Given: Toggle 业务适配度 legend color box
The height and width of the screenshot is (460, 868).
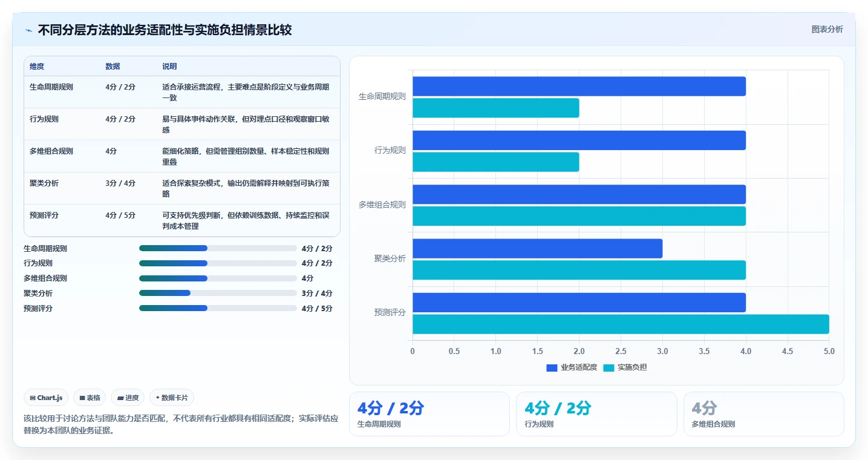Looking at the screenshot, I should click(552, 367).
